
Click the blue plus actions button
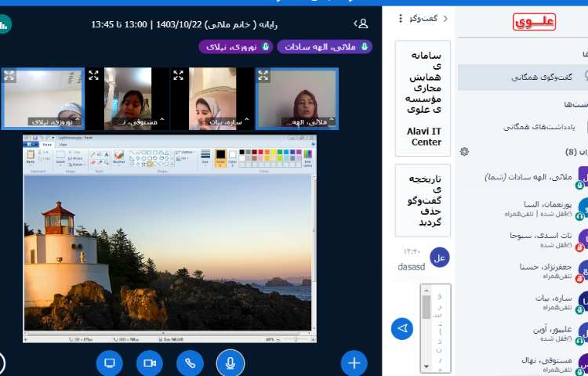click(354, 363)
